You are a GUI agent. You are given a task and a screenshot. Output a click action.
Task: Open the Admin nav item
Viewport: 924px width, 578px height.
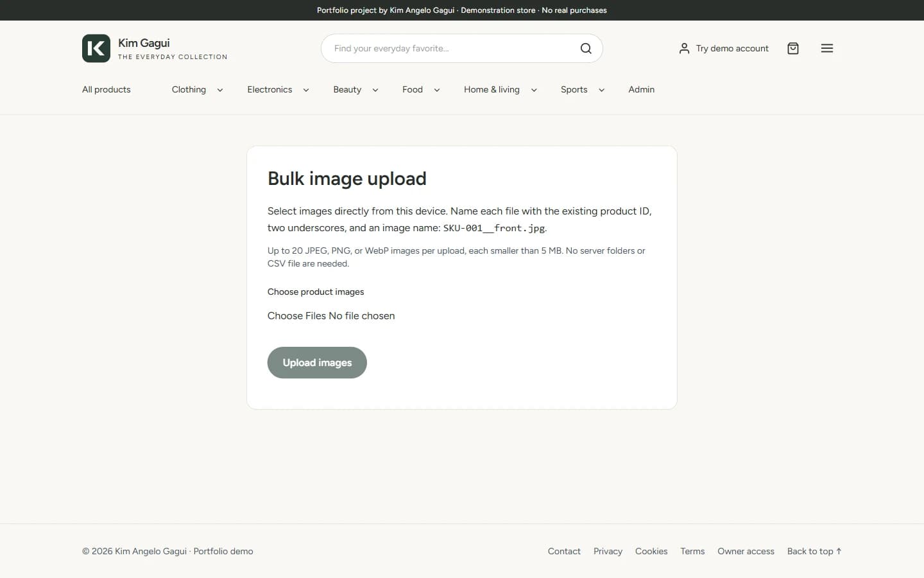coord(642,89)
